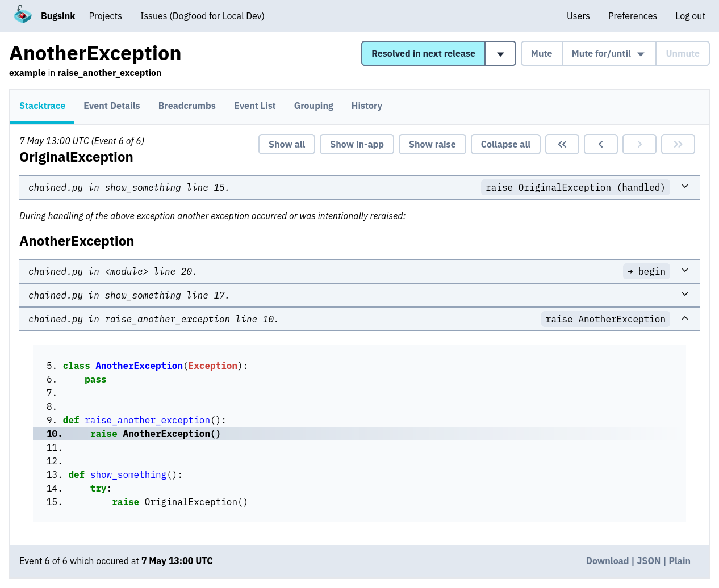This screenshot has width=719, height=588.
Task: Click the Bugsink brand name
Action: coord(58,16)
